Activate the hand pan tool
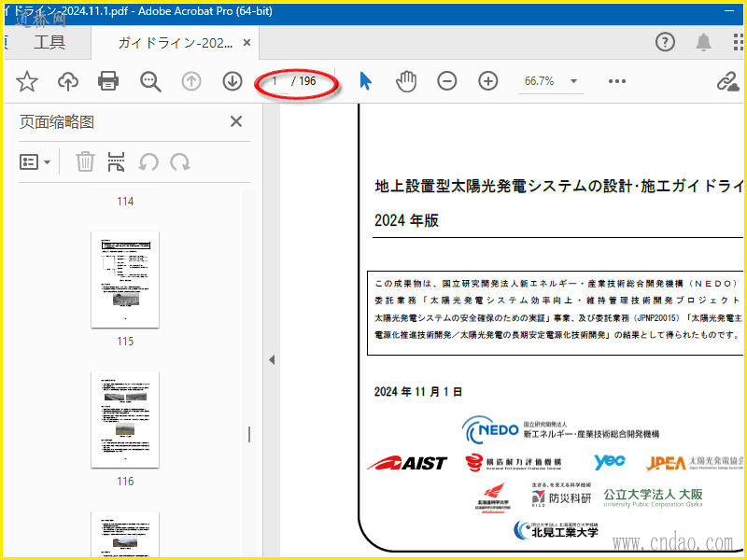Screen dimensions: 747x560 pos(406,81)
